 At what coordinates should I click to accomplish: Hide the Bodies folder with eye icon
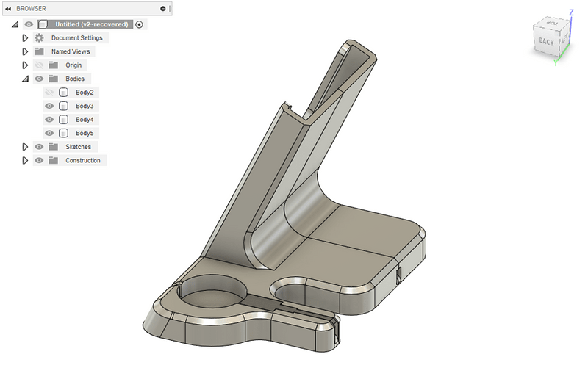[x=39, y=79]
